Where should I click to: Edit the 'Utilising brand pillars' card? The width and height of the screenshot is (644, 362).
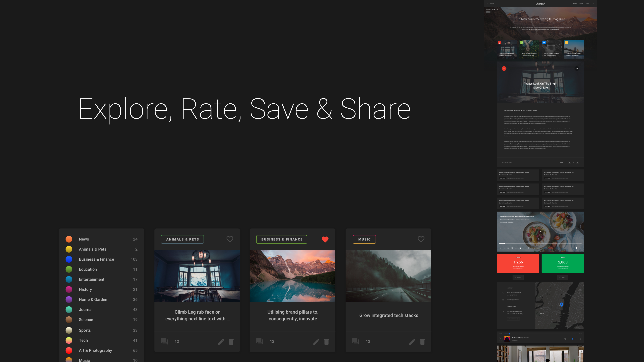tap(316, 342)
